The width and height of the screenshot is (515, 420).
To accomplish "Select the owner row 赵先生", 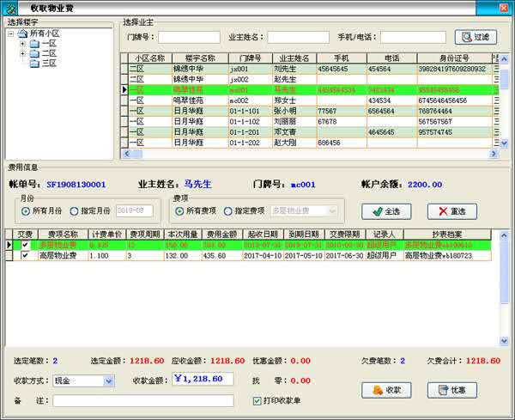I will (311, 79).
